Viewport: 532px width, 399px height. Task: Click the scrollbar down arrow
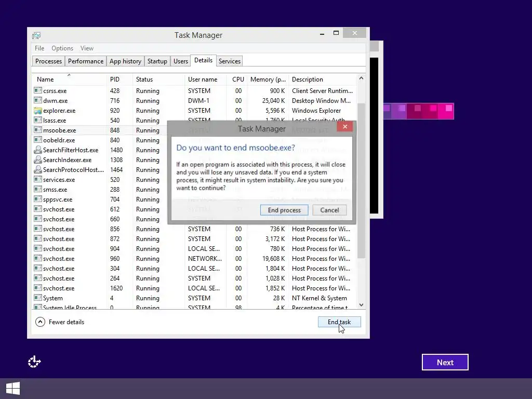(362, 305)
